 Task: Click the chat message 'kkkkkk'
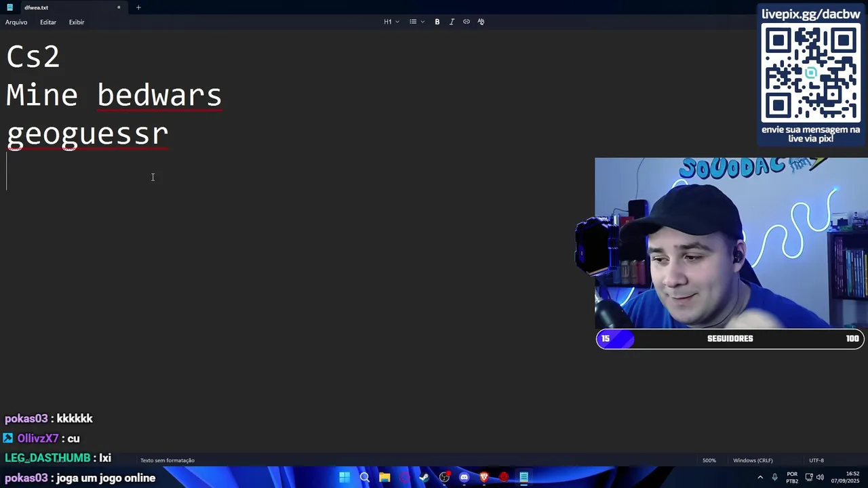point(75,419)
